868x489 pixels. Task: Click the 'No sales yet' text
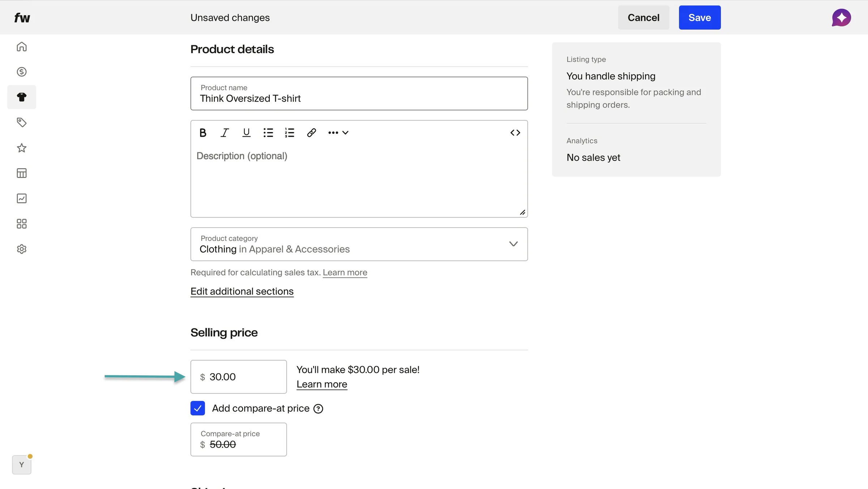[593, 158]
